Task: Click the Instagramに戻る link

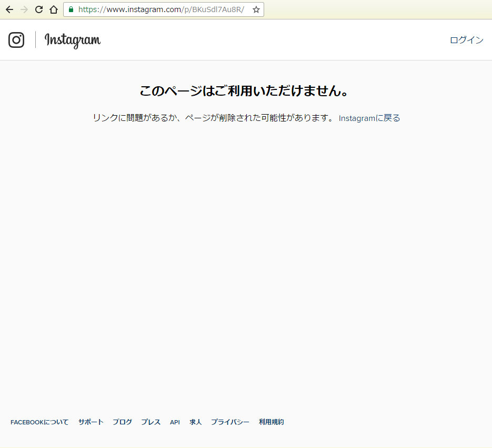Action: (x=369, y=118)
